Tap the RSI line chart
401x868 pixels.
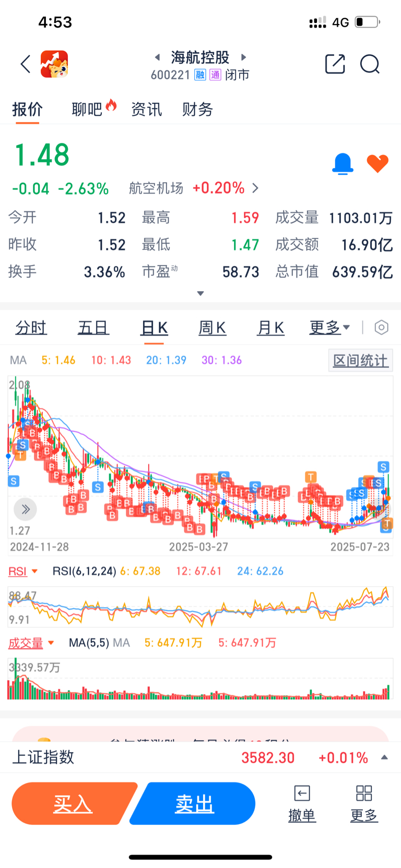click(x=200, y=607)
